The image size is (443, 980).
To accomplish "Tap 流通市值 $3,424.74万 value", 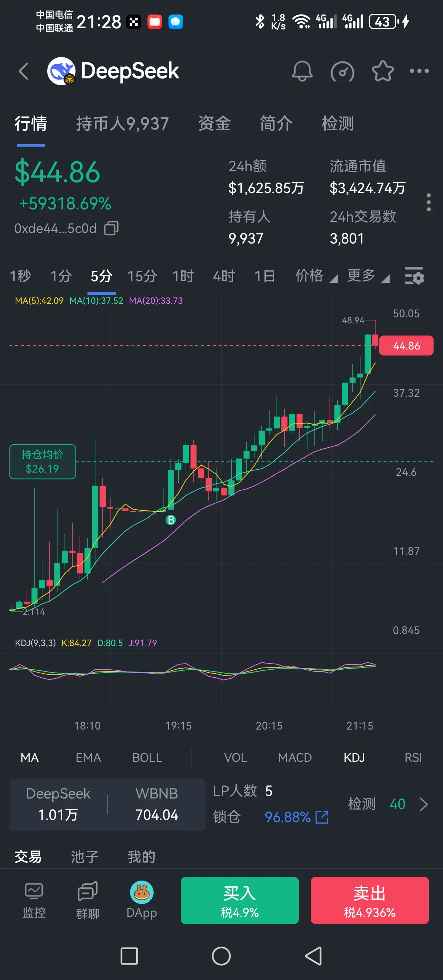I will [367, 188].
